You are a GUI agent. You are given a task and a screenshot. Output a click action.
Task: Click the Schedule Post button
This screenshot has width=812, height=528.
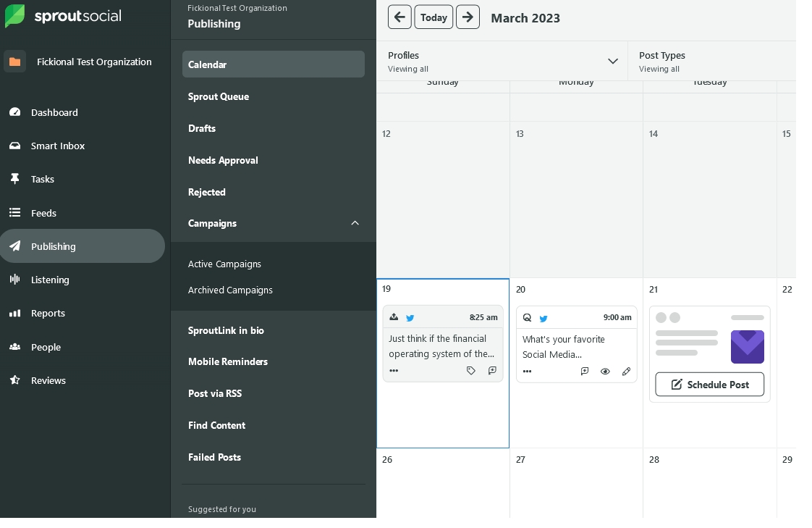click(x=709, y=385)
